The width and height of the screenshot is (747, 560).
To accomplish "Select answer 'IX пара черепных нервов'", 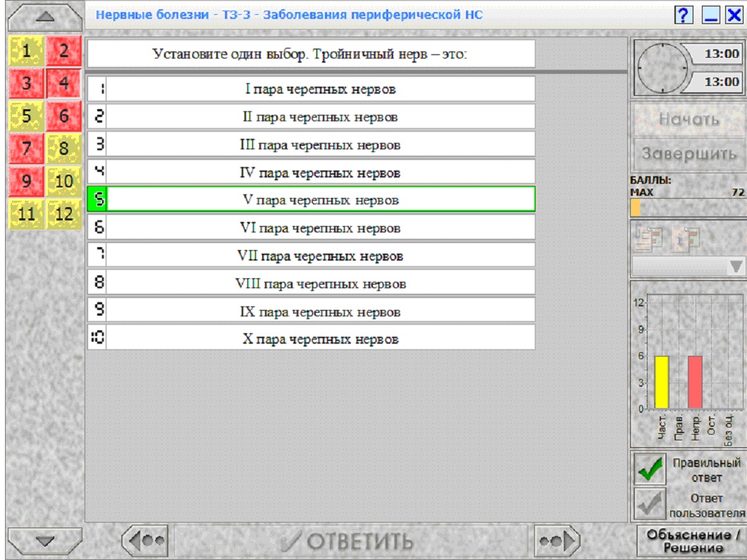I will click(311, 311).
